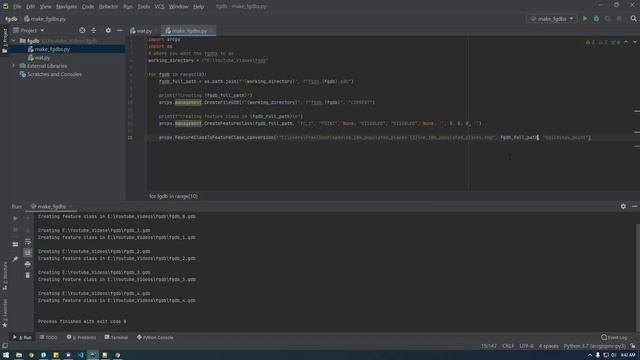Open the Tools menu
640x360 pixels.
coord(143,7)
